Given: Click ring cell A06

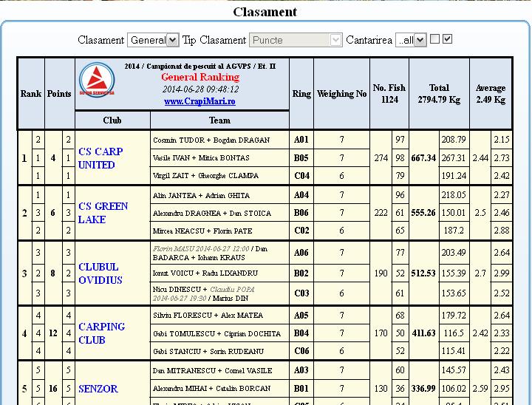Looking at the screenshot, I should click(x=301, y=253).
